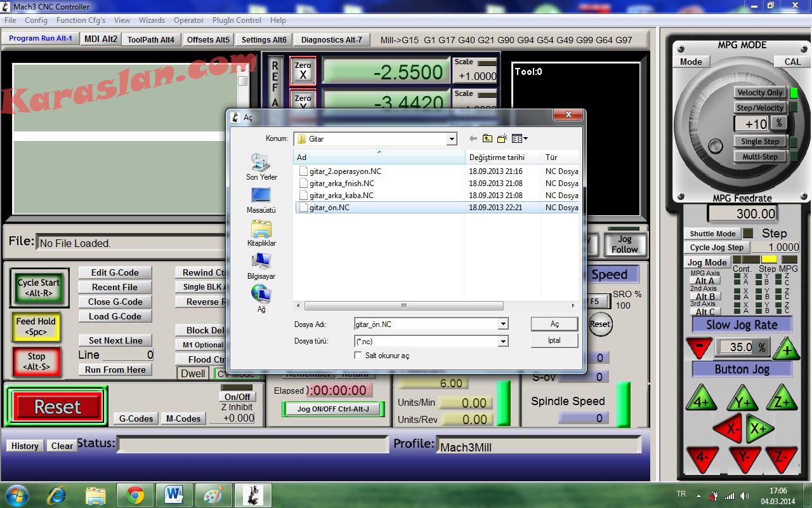812x508 pixels.
Task: Click the Dosya Adı filename input field
Action: coord(426,324)
